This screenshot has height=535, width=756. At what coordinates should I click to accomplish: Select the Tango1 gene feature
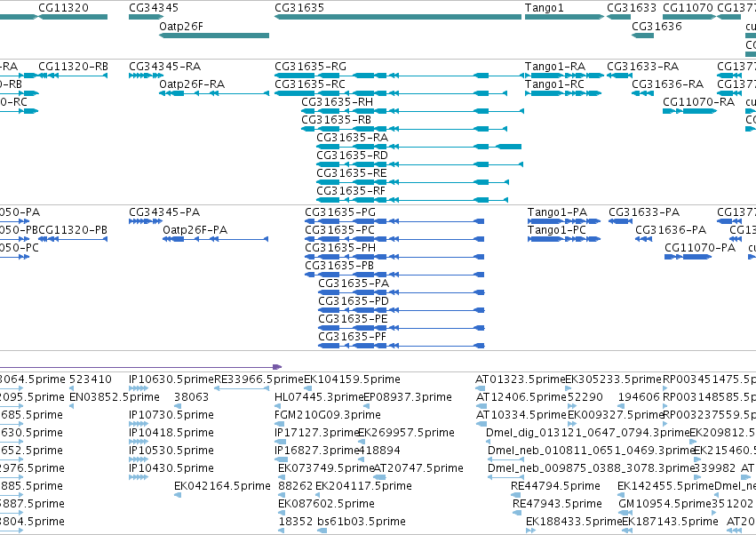coord(564,17)
